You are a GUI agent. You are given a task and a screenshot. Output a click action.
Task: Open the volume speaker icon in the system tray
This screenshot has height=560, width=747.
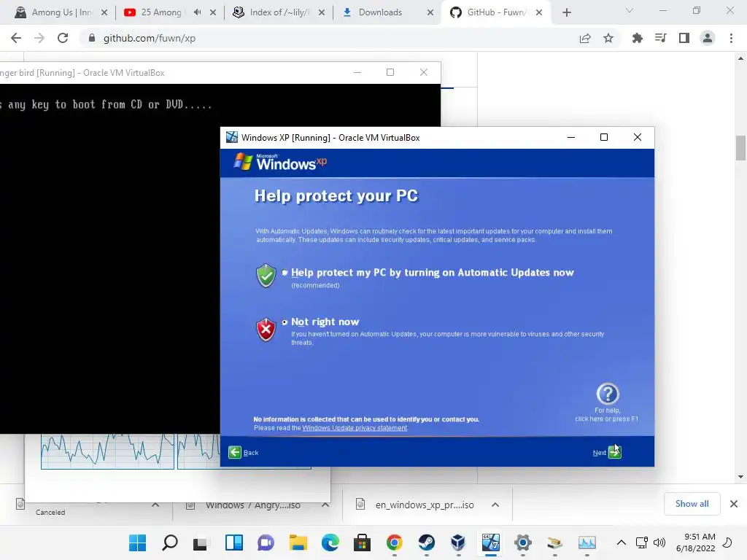(x=659, y=542)
